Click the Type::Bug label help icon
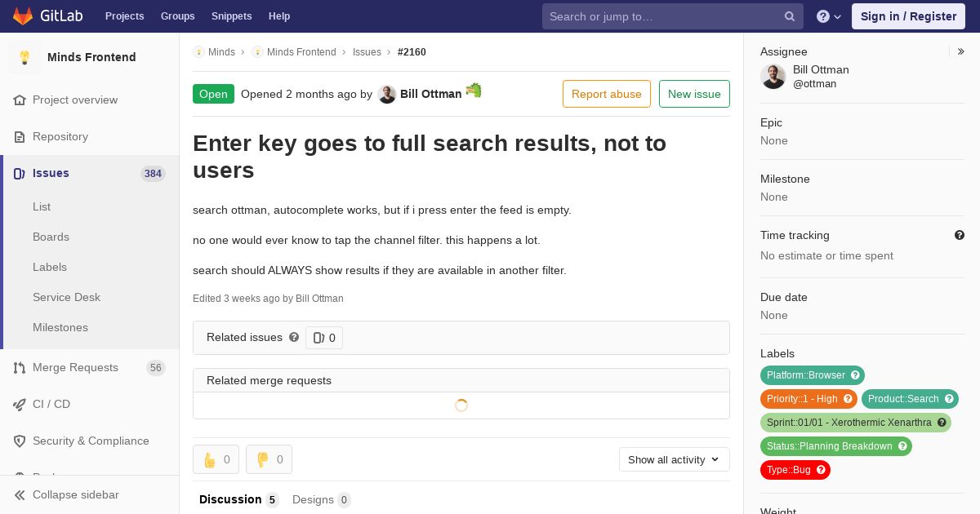Screen dimensions: 980x514 click(821, 470)
